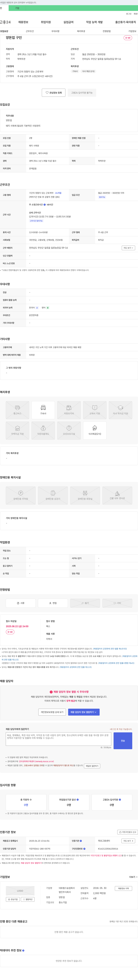138x980 pixels.
Task: Click the 고용24 logo
Action: pyautogui.click(x=5, y=22)
